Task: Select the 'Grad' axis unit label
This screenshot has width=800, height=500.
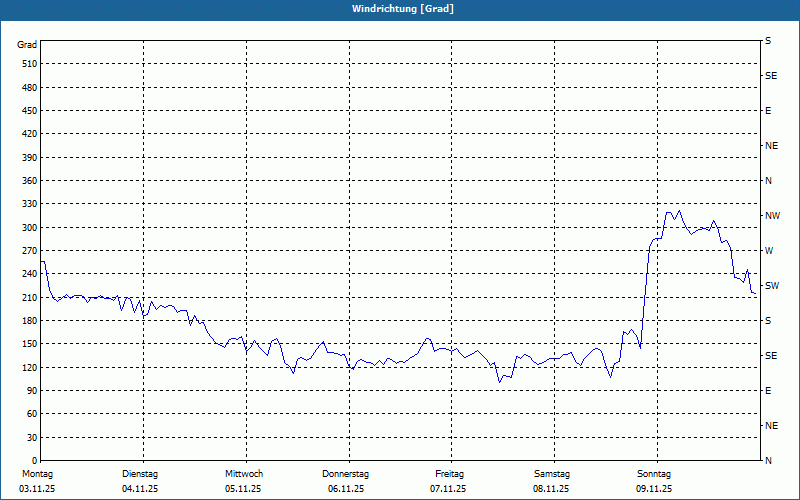Action: click(27, 45)
